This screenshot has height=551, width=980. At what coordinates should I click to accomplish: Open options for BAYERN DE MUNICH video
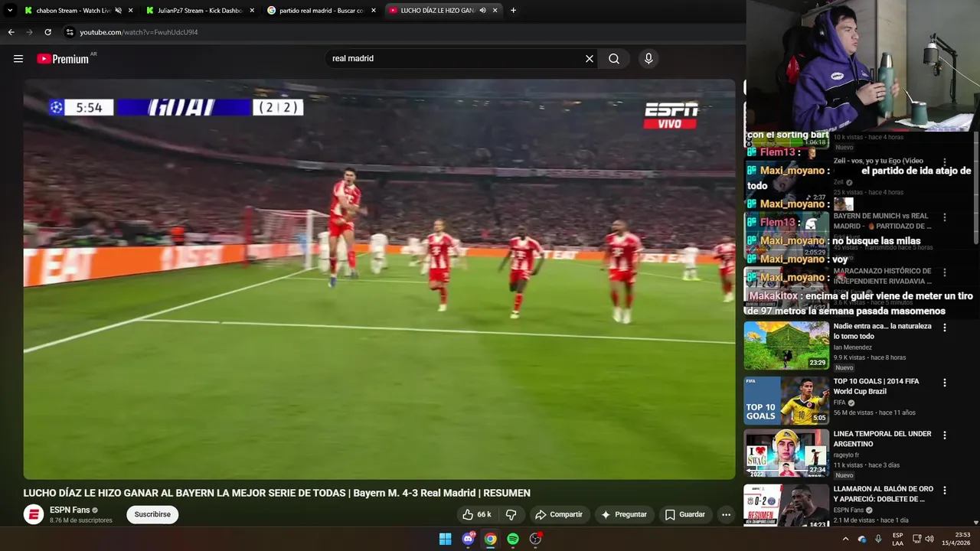[944, 217]
